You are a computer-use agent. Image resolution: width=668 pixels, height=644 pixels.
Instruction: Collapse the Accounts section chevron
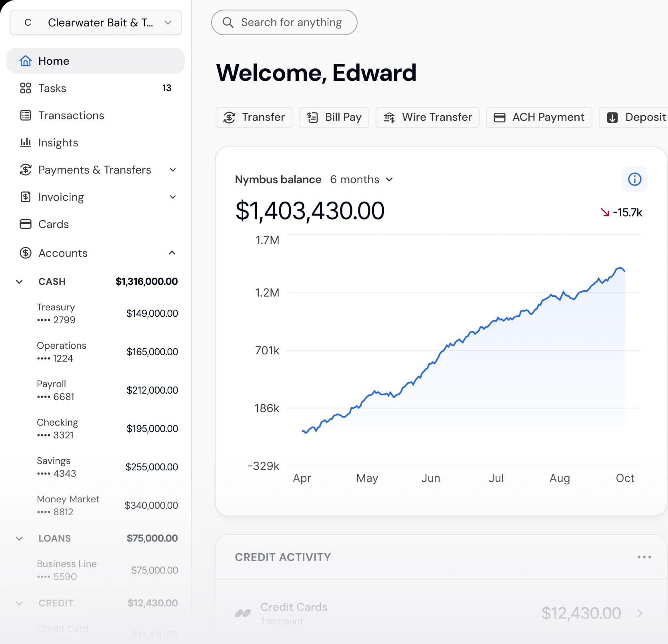pos(172,253)
